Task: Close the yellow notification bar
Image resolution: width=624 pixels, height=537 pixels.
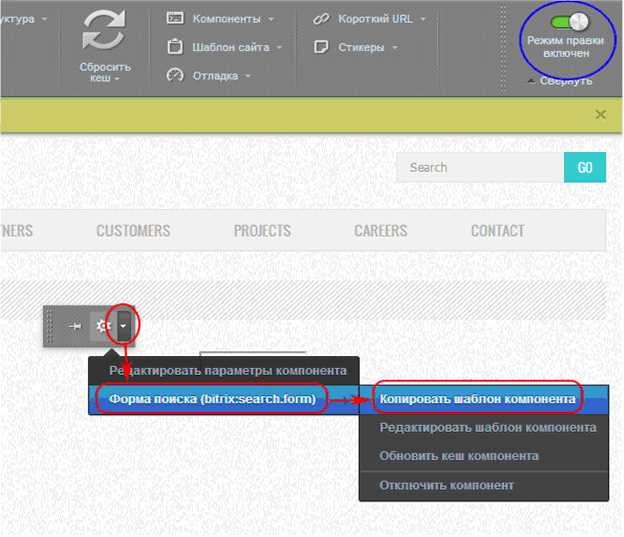Action: tap(601, 115)
